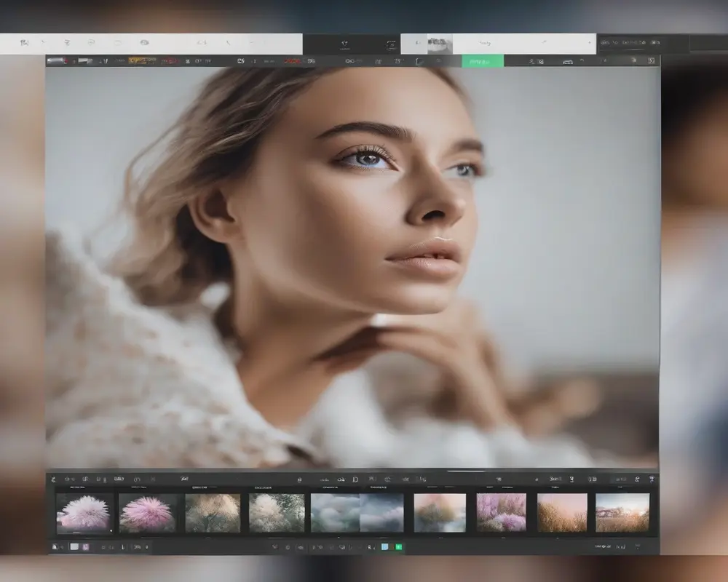The image size is (728, 582).
Task: Open the blurred pastel tree thumbnail
Action: pos(440,513)
